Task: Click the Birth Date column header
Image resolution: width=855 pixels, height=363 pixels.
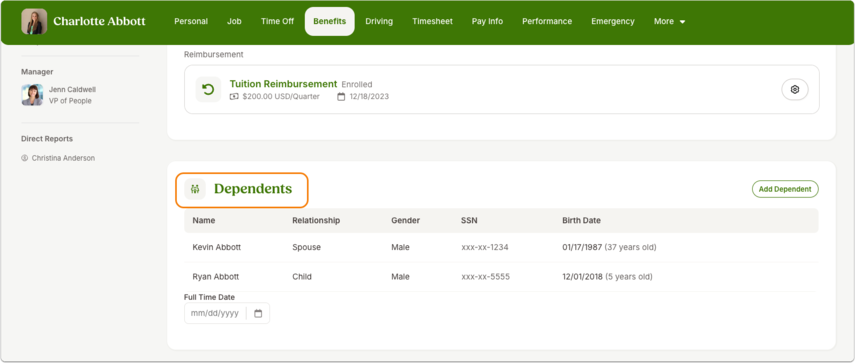Action: [x=581, y=221]
